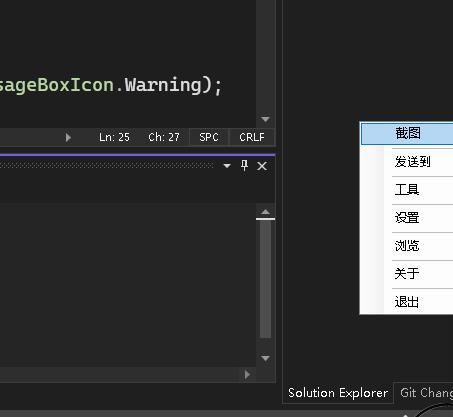The width and height of the screenshot is (453, 417).
Task: Click lower panel horizontal scroll right arrow
Action: [247, 375]
